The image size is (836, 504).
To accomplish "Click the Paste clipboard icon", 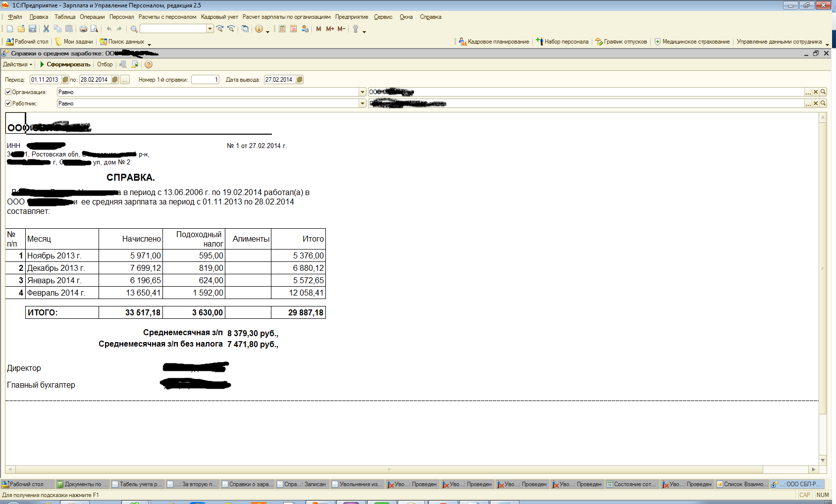I will [69, 29].
